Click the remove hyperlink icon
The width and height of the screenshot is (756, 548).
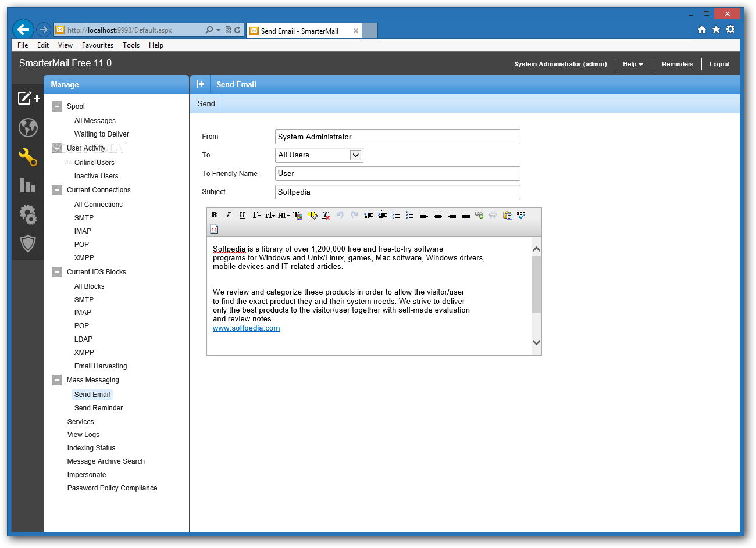pos(493,215)
